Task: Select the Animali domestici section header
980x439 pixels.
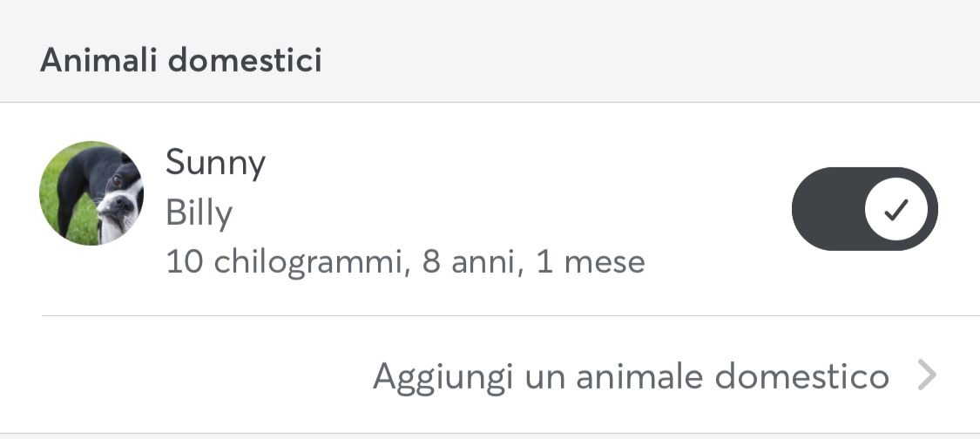Action: point(181,61)
